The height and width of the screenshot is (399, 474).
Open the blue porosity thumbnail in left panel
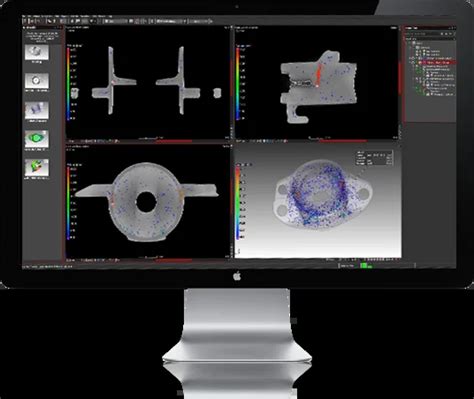(x=37, y=110)
